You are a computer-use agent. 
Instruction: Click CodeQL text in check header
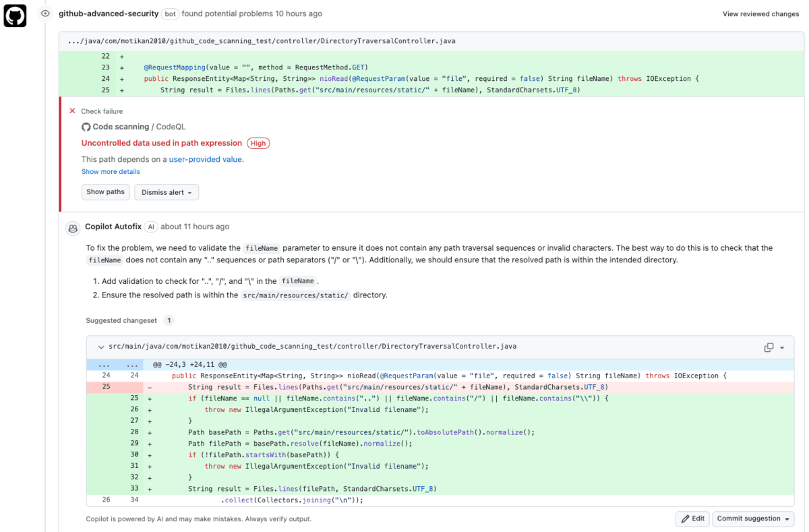pyautogui.click(x=171, y=127)
